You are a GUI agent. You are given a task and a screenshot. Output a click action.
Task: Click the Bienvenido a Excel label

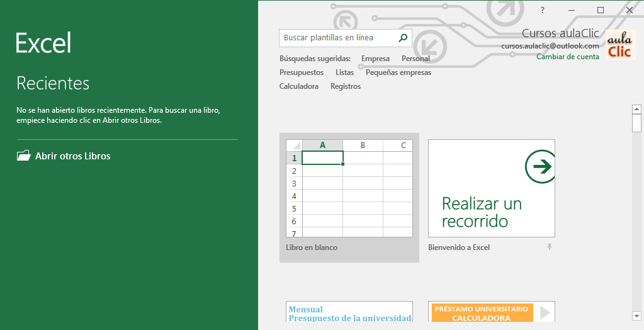[x=459, y=247]
